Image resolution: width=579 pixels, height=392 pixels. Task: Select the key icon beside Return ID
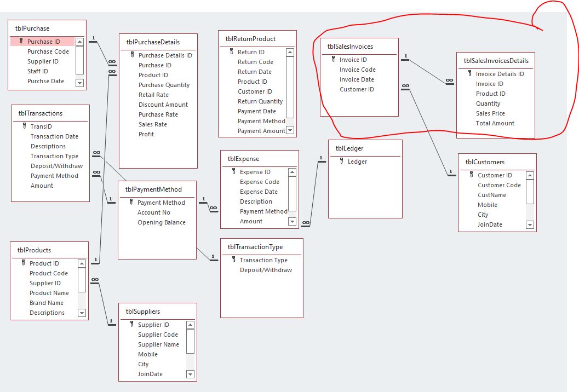click(x=232, y=51)
